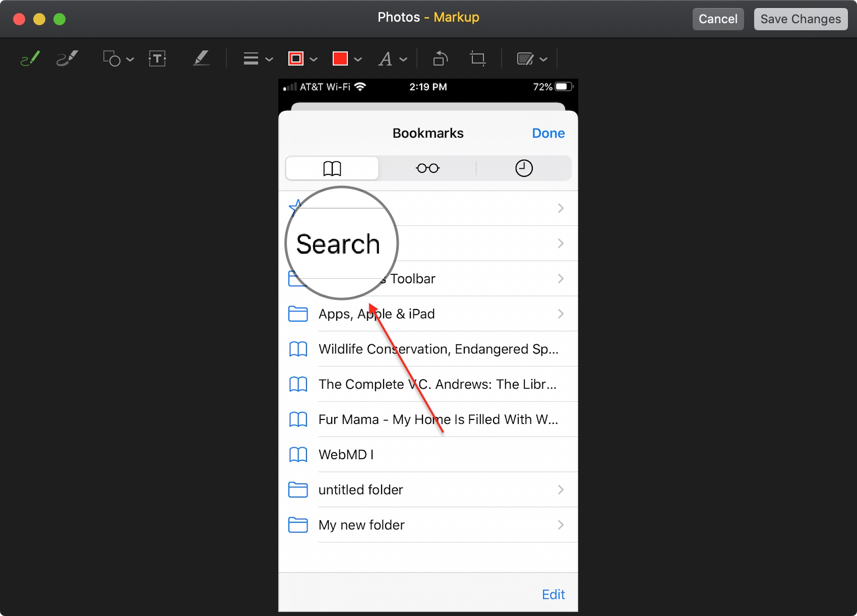Open Wildlife Conservation bookmark
857x616 pixels.
pos(428,349)
